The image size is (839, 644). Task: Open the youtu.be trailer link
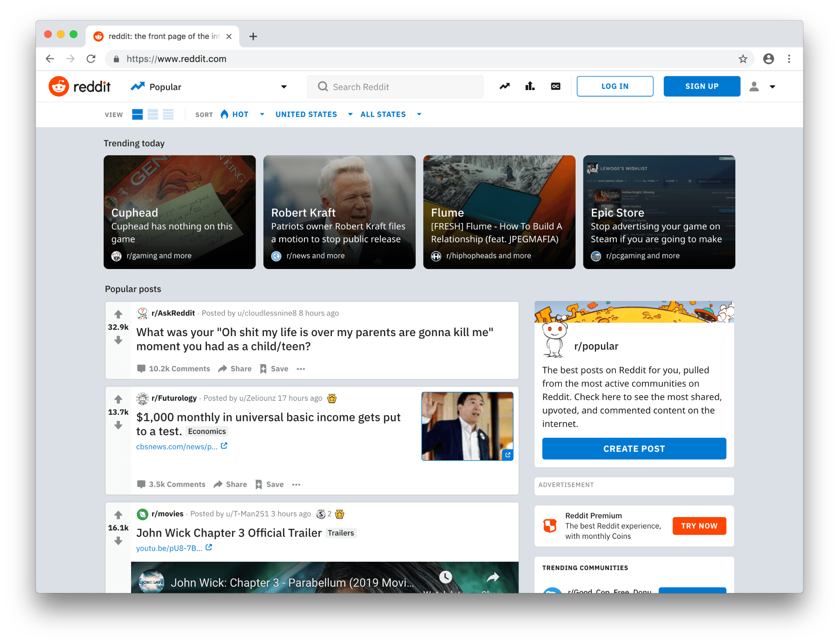(174, 548)
